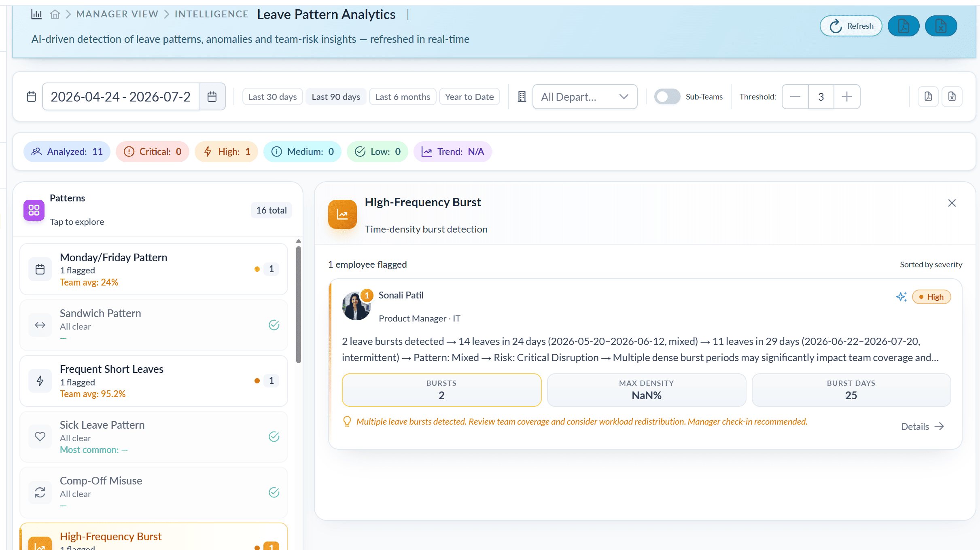980x550 pixels.
Task: Click the Critical: 0 chip
Action: pos(153,152)
